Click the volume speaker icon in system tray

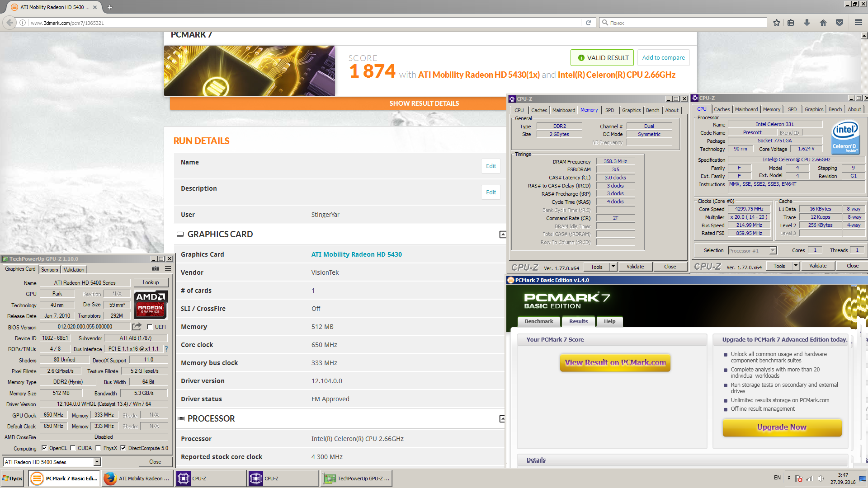click(821, 479)
